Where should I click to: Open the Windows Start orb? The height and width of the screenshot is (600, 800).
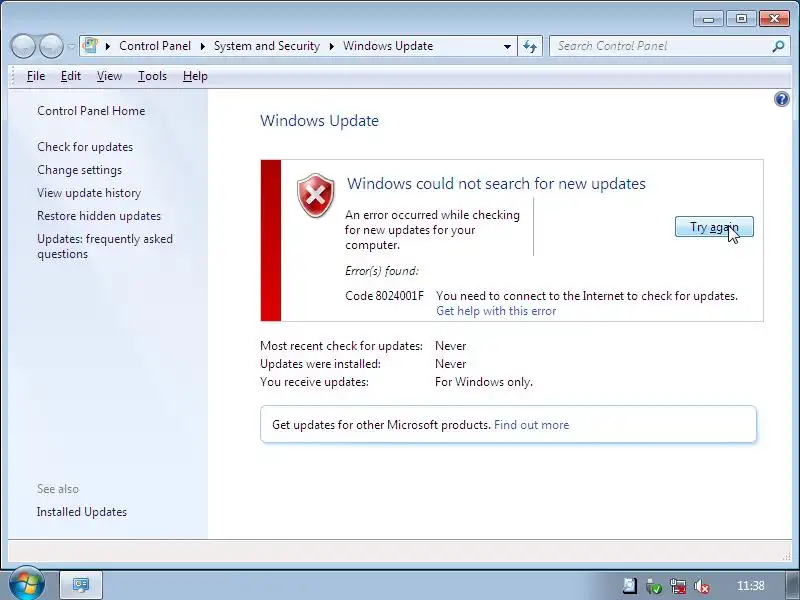(x=27, y=584)
